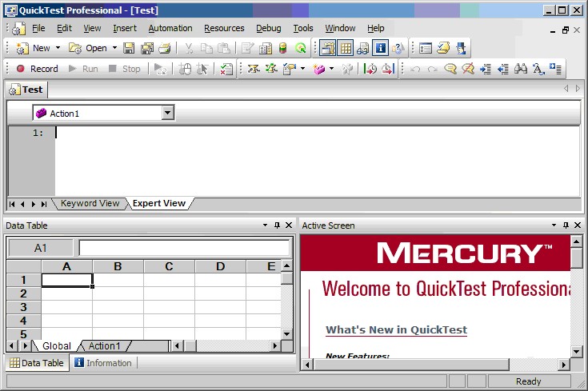Screen dimensions: 588x391
Task: Toggle the Missing Resources pane button
Action: [x=398, y=48]
